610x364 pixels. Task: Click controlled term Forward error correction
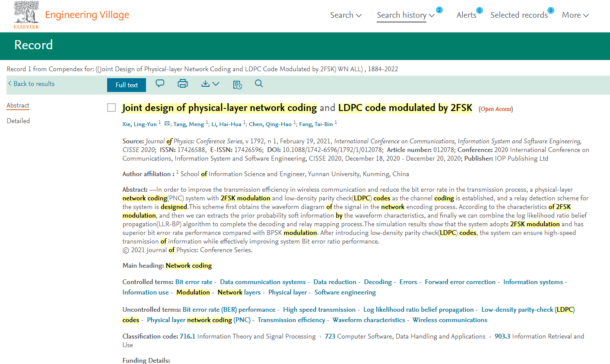coord(460,282)
